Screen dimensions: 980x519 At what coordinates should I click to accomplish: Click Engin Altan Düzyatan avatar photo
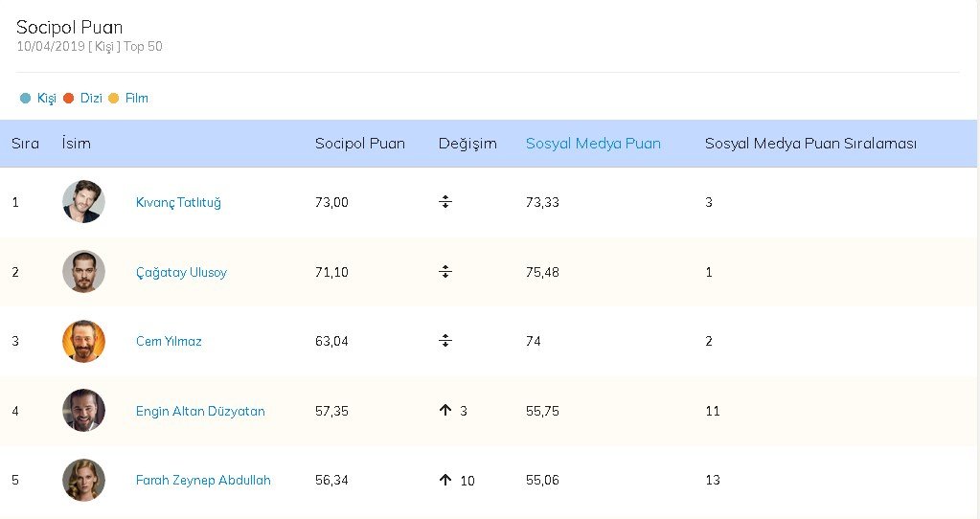(83, 411)
